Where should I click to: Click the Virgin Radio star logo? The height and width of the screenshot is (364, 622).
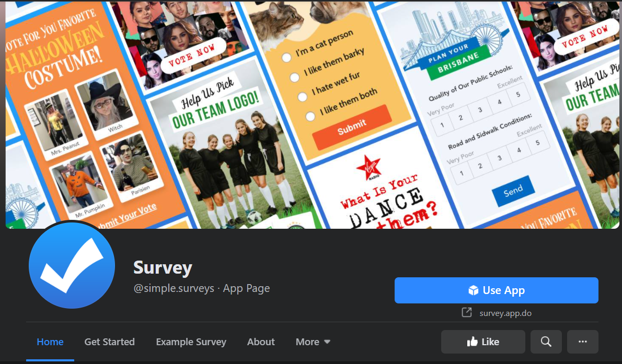(x=368, y=167)
